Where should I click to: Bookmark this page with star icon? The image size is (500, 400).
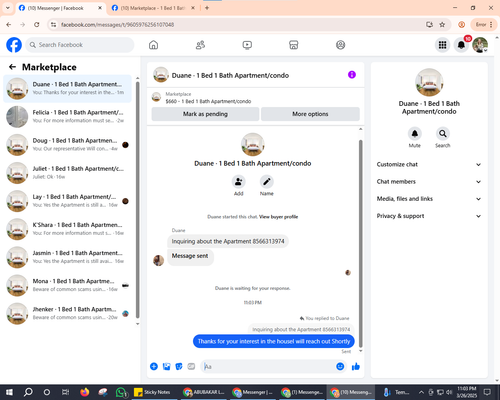coord(442,25)
